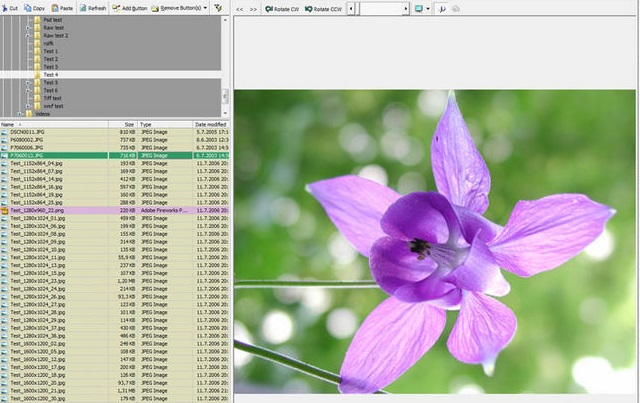Select file Test_1280x960_22.png
The image size is (640, 403).
point(42,211)
